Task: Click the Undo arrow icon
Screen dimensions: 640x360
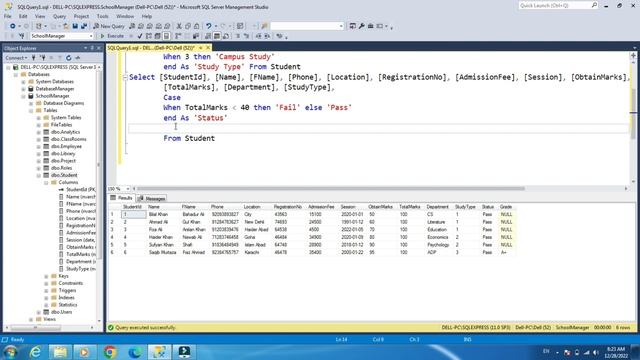Action: tap(209, 26)
